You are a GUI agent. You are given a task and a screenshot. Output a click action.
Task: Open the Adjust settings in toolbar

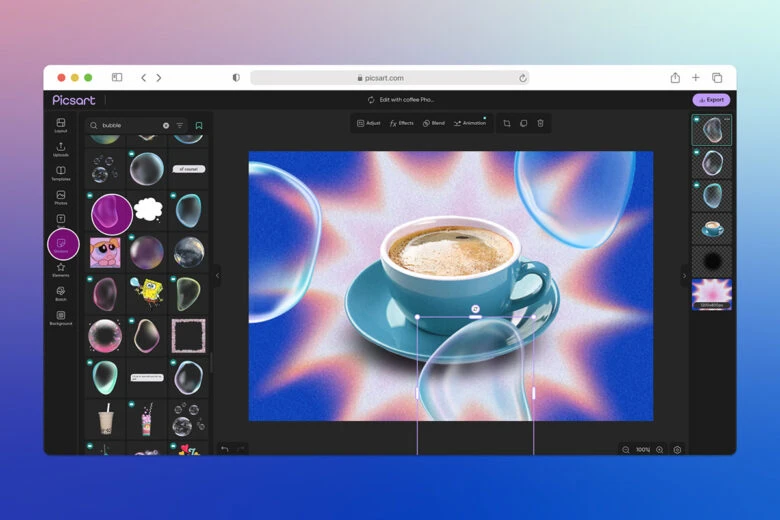368,123
